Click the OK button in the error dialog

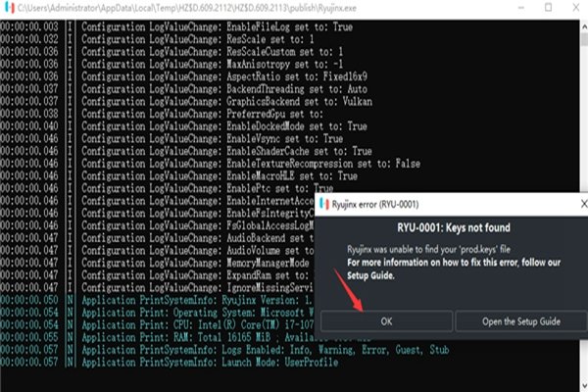coord(385,320)
